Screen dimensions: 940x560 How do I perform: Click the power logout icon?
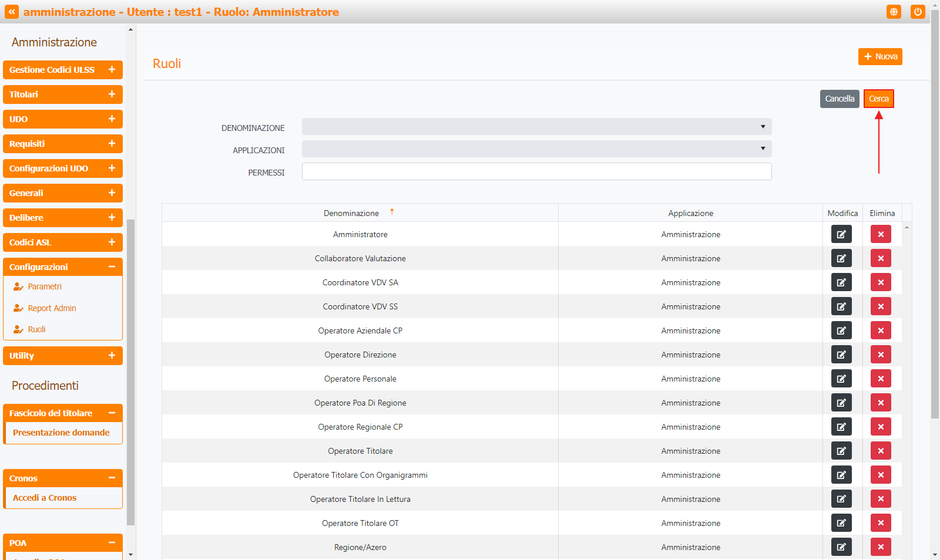pyautogui.click(x=918, y=12)
